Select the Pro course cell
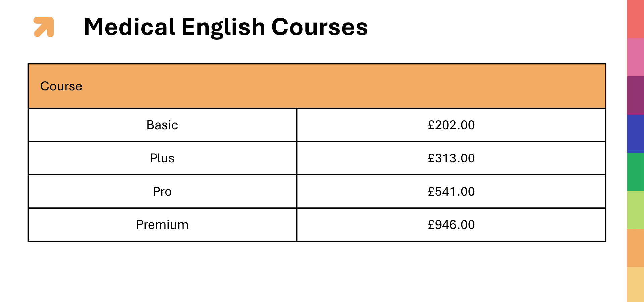The width and height of the screenshot is (644, 302). [x=162, y=192]
